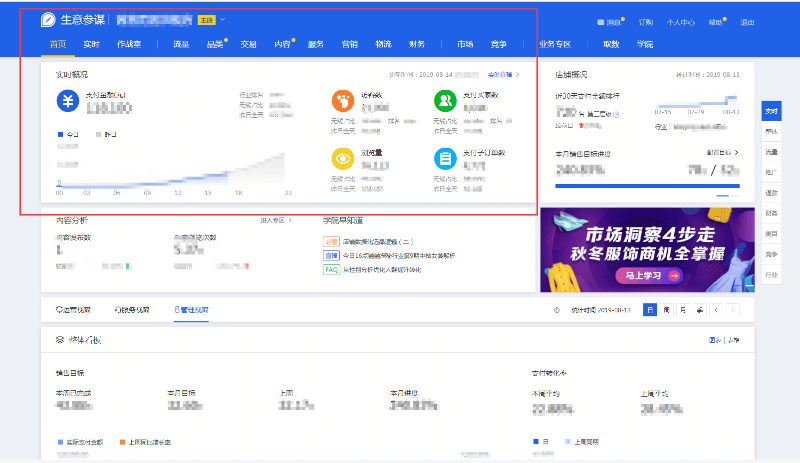
Task: Open the 流量 navigation tab
Action: pyautogui.click(x=181, y=44)
